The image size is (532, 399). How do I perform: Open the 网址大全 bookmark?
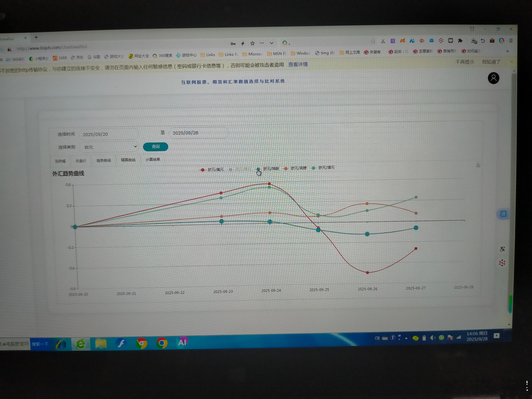139,56
